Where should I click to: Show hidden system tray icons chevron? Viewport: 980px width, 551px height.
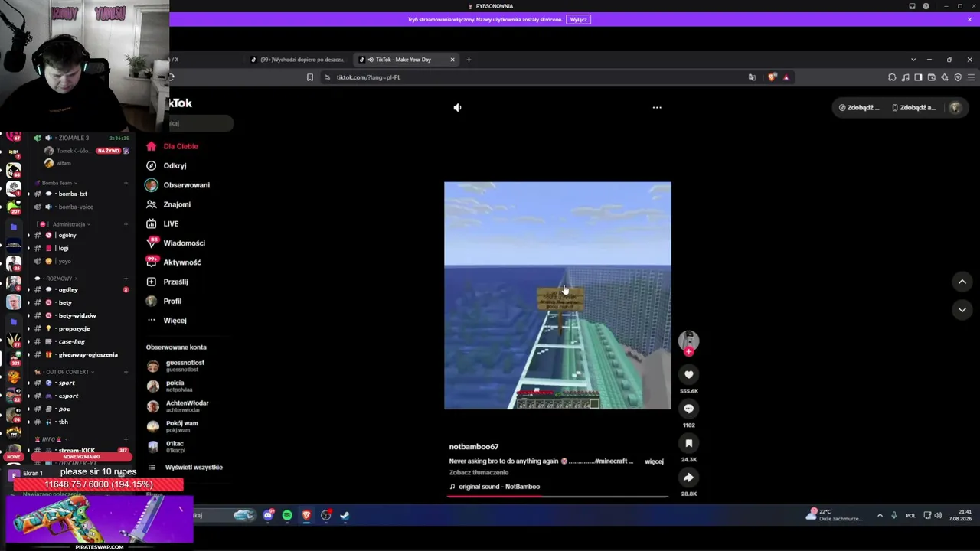(880, 515)
